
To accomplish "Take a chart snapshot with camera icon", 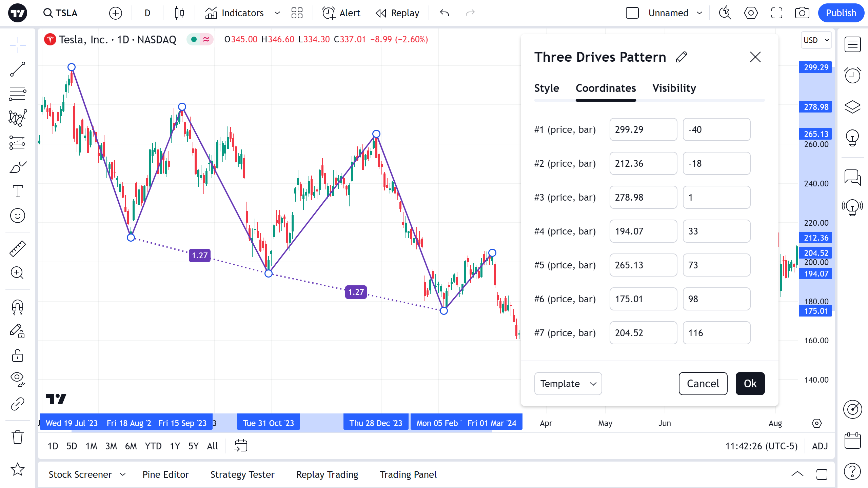I will click(802, 13).
